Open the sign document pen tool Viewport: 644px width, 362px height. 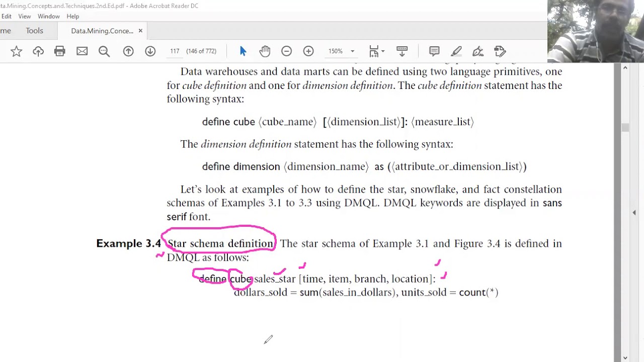(x=478, y=51)
